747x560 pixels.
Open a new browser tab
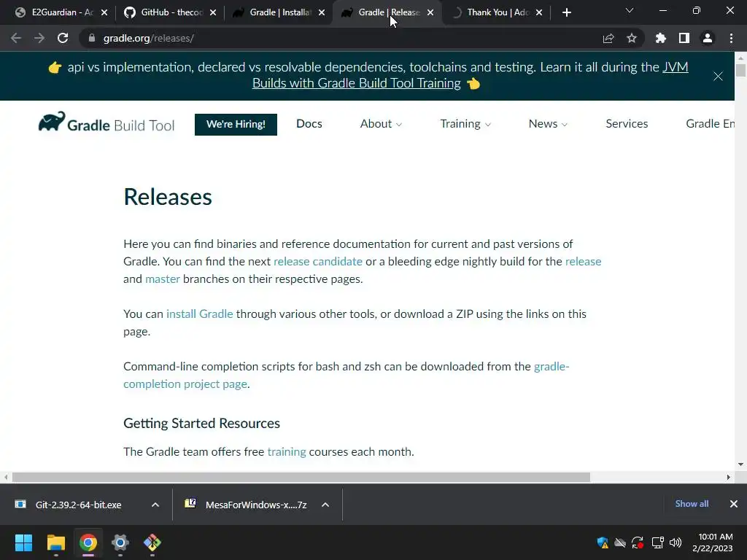coord(566,12)
